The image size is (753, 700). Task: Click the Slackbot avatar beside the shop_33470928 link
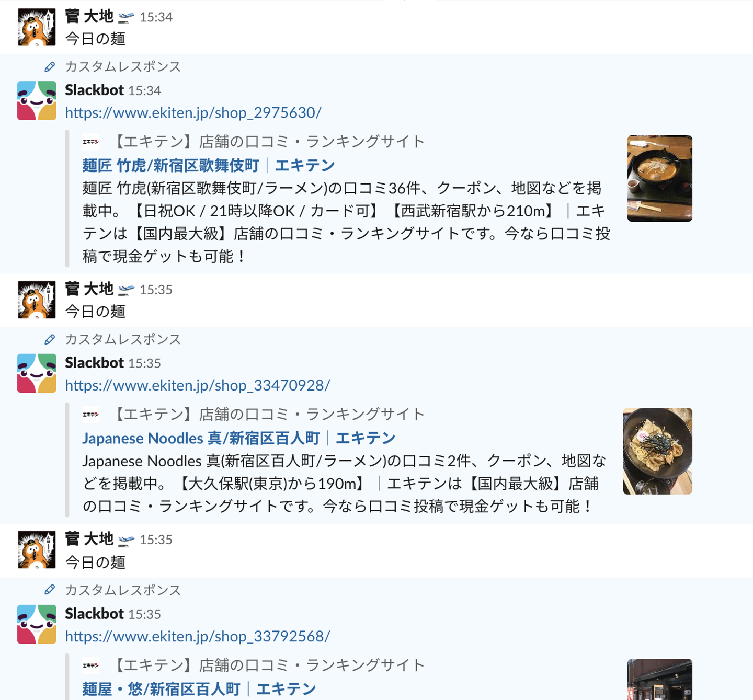tap(37, 373)
